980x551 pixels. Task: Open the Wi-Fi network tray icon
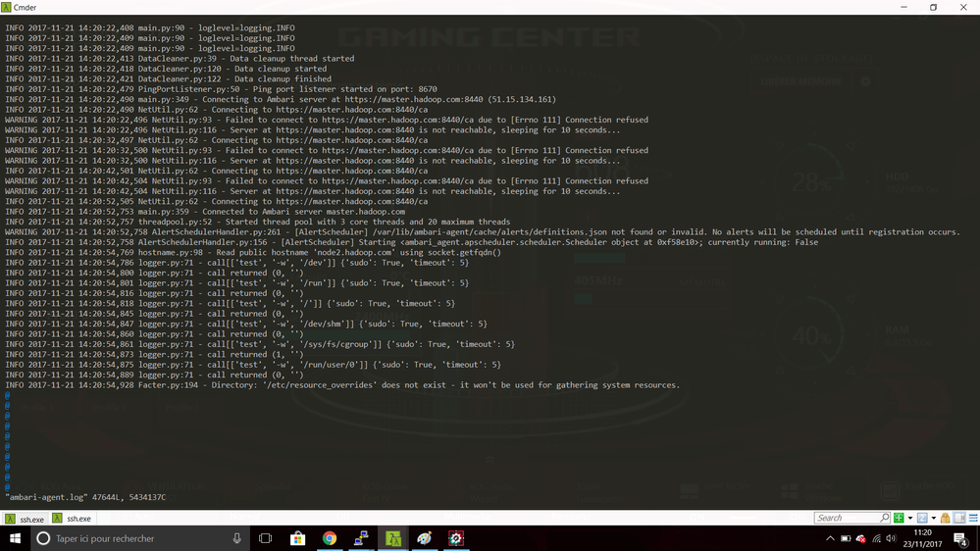(x=876, y=538)
